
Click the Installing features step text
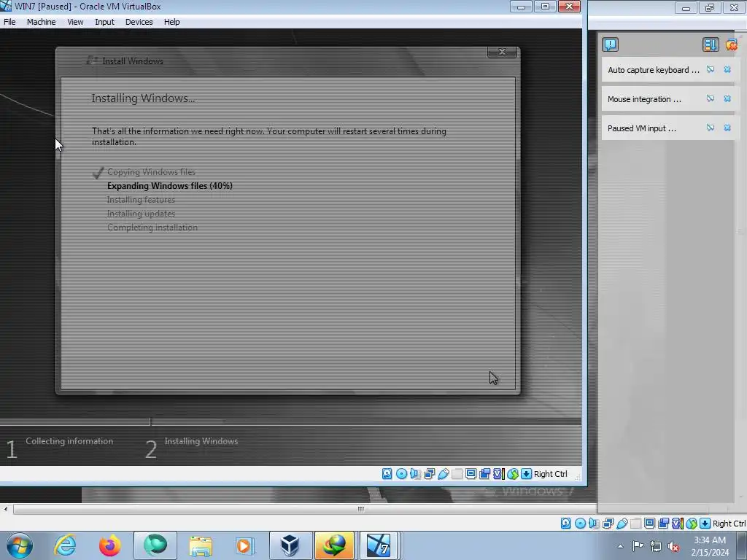click(141, 200)
